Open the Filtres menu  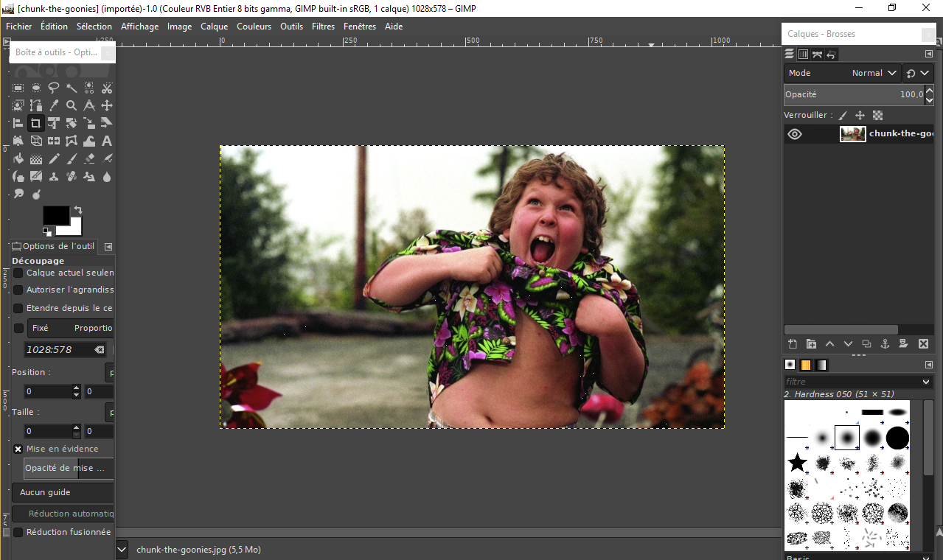click(x=323, y=27)
